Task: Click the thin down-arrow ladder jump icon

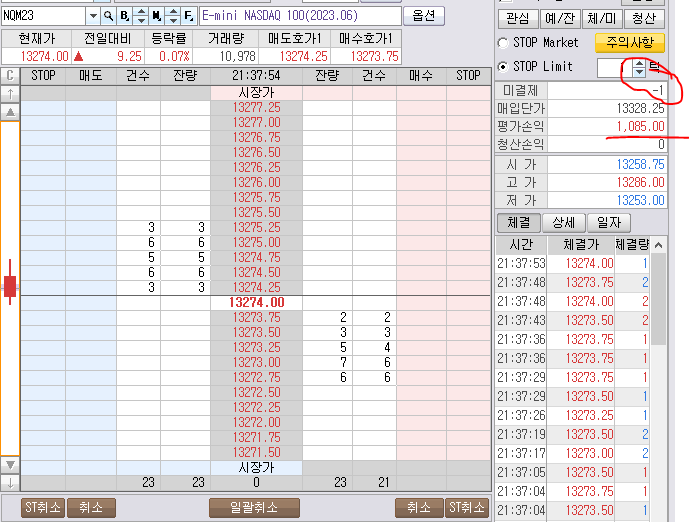Action: pyautogui.click(x=11, y=482)
